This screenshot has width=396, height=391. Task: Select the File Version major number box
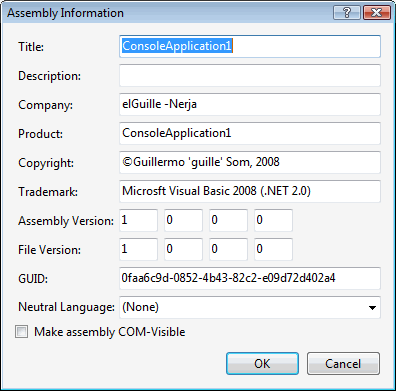coord(138,249)
